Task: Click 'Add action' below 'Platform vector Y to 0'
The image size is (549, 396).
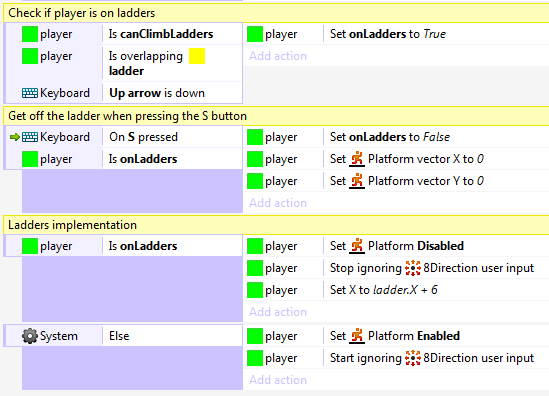Action: (278, 203)
